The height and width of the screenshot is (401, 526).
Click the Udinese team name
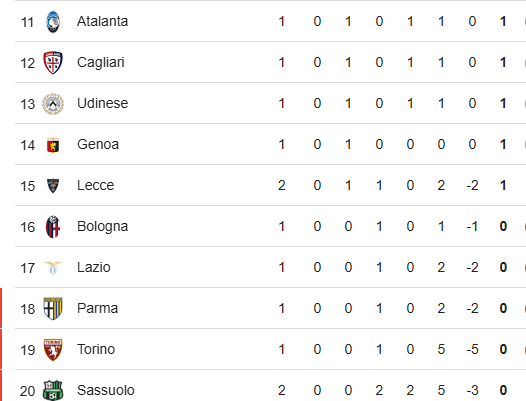tap(102, 103)
